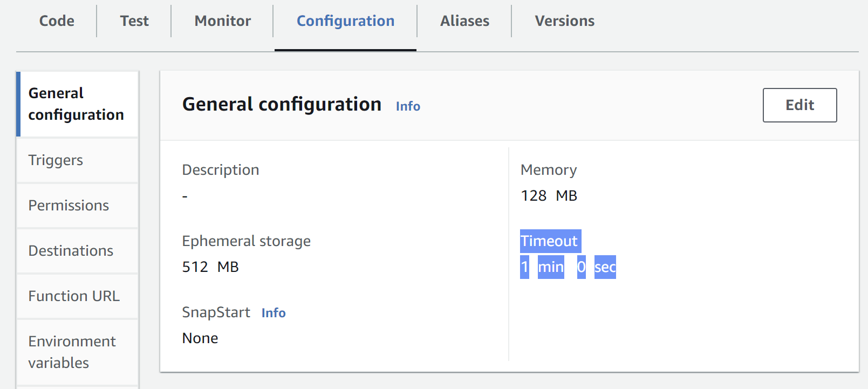The height and width of the screenshot is (389, 868).
Task: Click the SnapStart value None
Action: (200, 338)
